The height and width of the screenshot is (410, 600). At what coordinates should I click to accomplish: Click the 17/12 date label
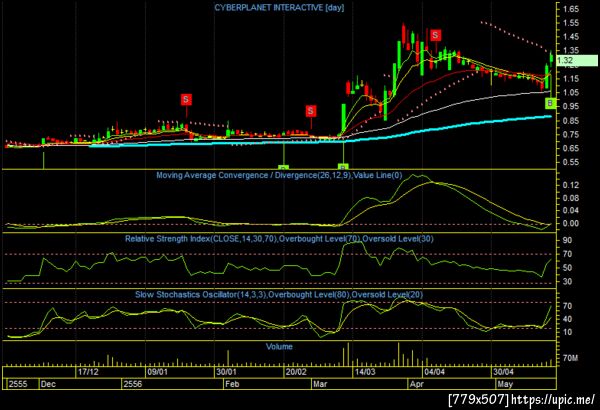click(88, 372)
